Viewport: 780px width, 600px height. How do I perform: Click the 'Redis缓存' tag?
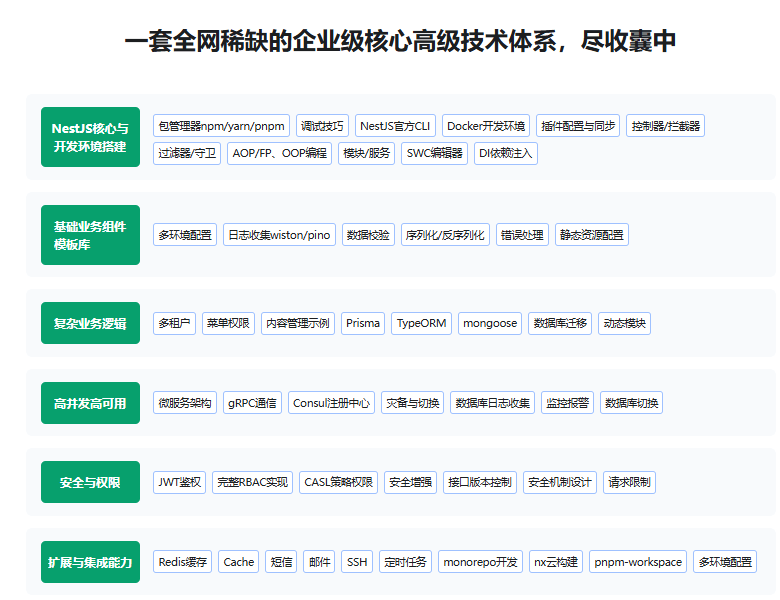(x=183, y=562)
